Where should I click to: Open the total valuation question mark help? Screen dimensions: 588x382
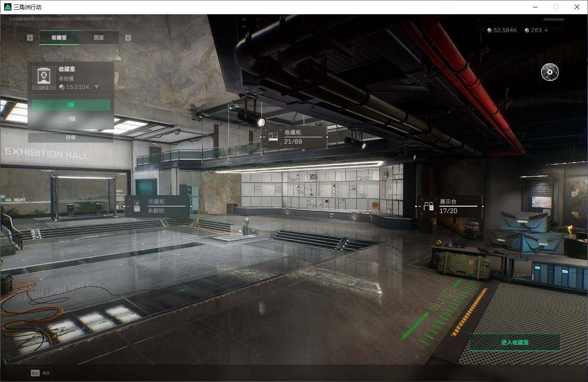click(96, 87)
